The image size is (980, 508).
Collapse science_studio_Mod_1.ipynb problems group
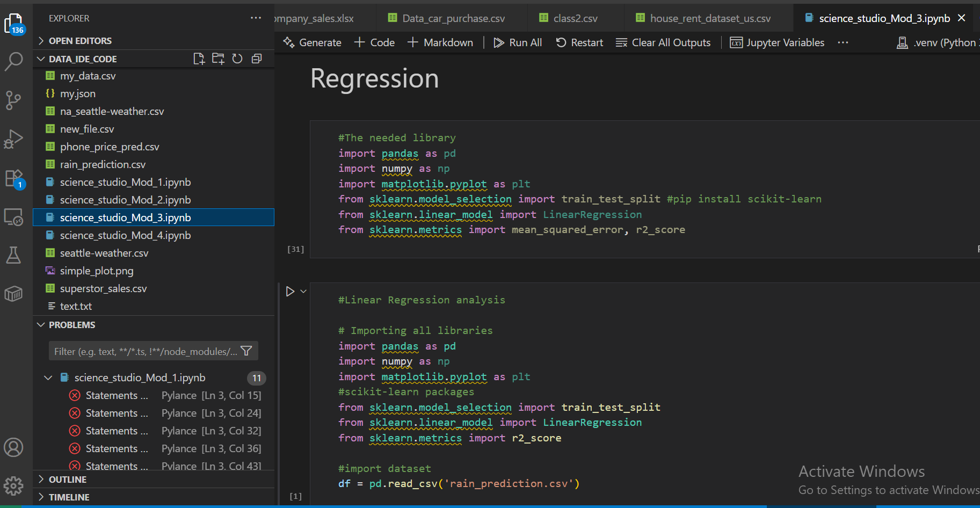[48, 378]
